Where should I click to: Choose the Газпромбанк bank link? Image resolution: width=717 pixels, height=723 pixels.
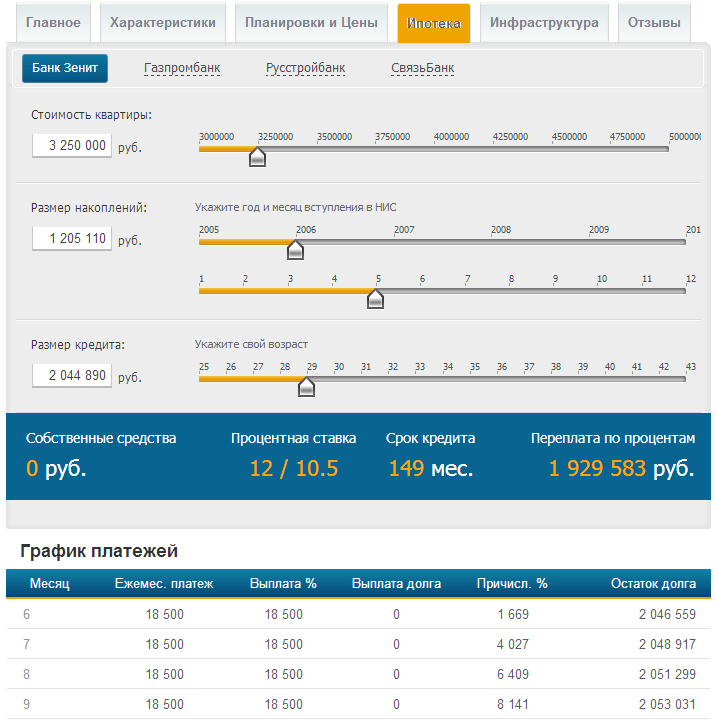tap(182, 68)
